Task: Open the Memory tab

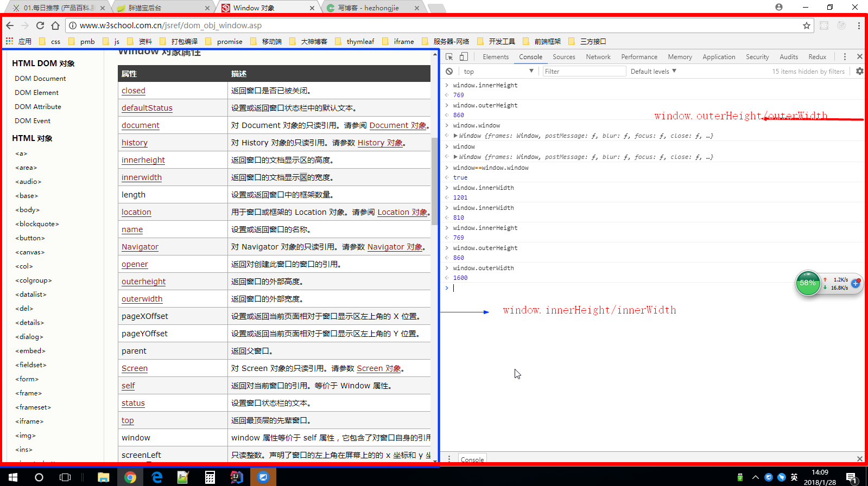Action: point(680,56)
